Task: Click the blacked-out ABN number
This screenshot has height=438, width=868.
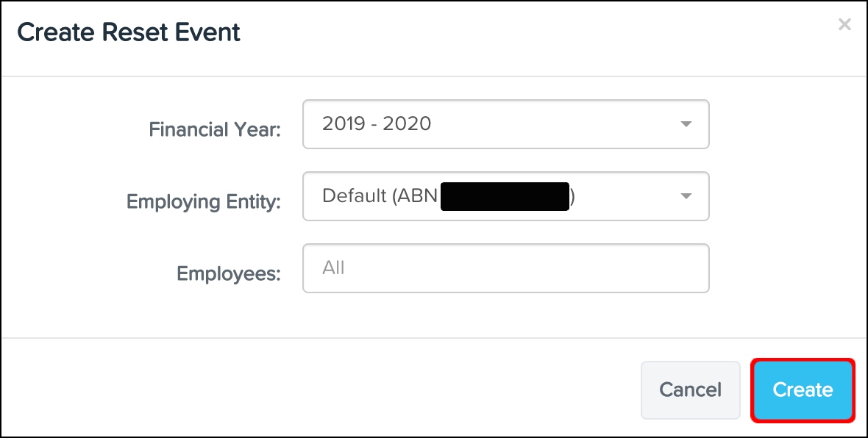Action: click(505, 196)
